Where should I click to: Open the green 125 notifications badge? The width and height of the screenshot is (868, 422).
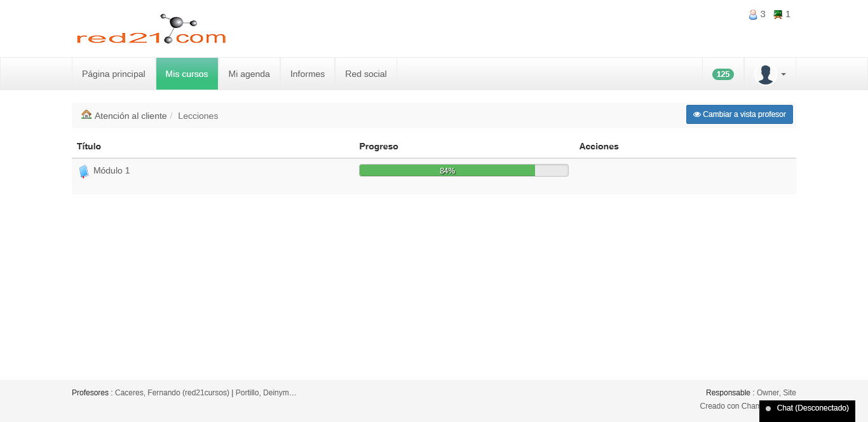pyautogui.click(x=722, y=74)
